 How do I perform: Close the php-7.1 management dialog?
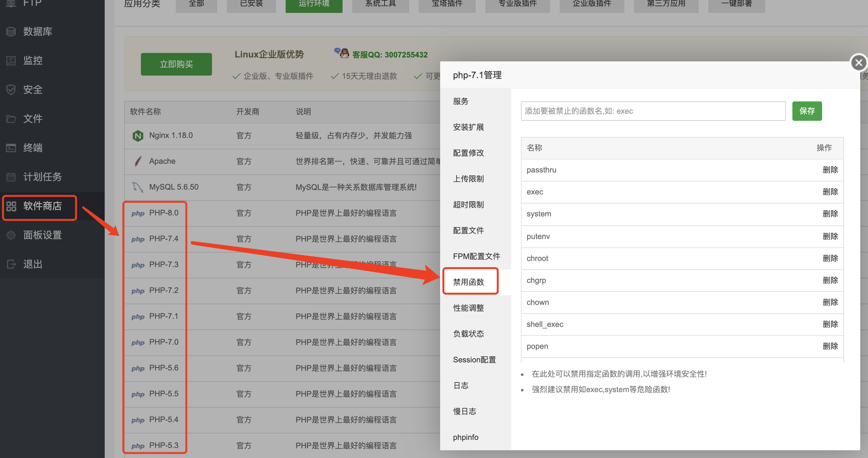click(858, 63)
